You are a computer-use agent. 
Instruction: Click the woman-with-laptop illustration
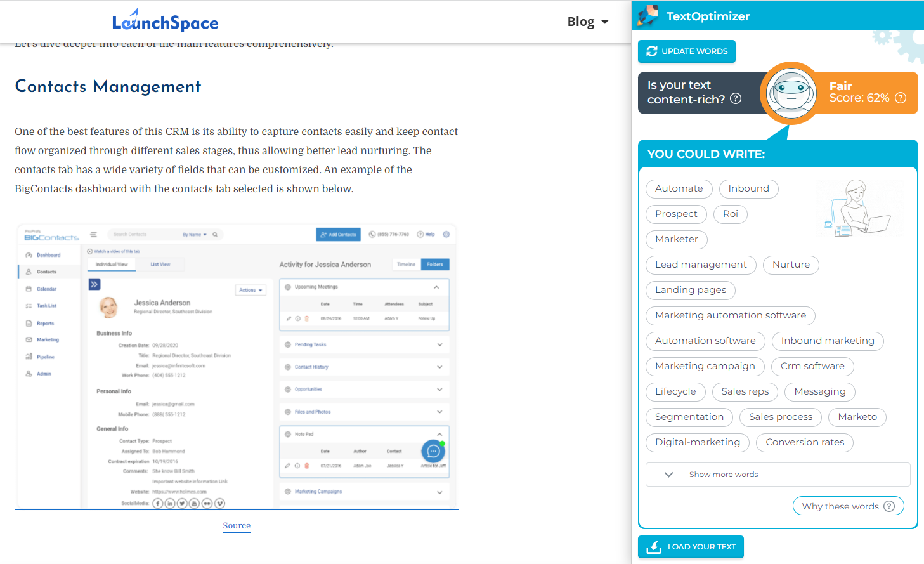[x=862, y=207]
